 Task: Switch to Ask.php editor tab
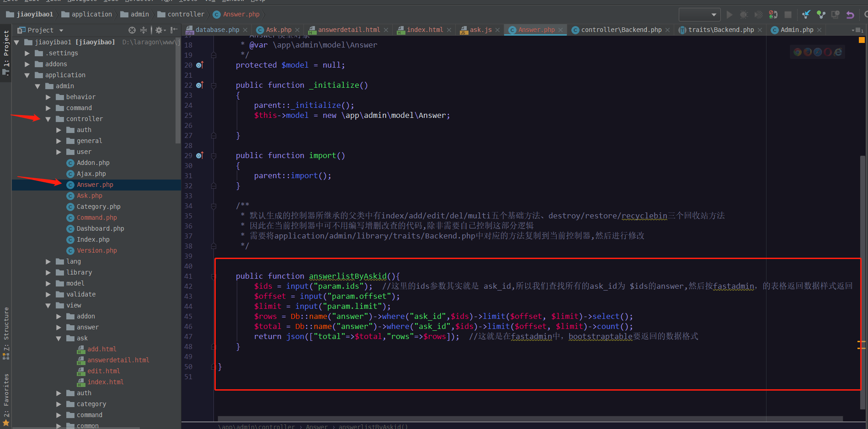277,30
